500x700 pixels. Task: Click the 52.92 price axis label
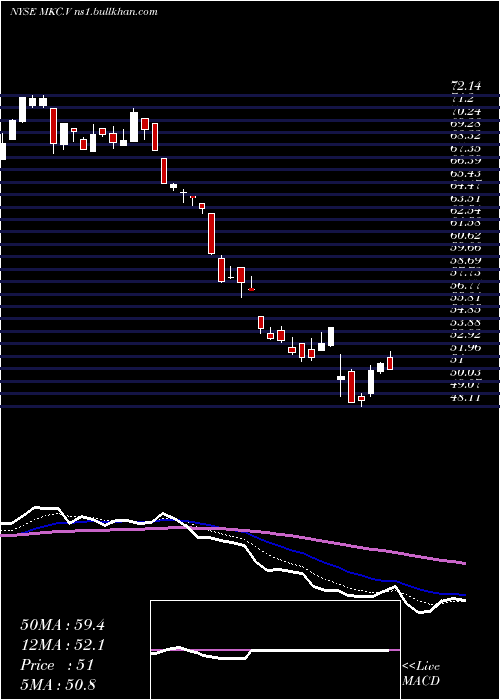pos(467,335)
